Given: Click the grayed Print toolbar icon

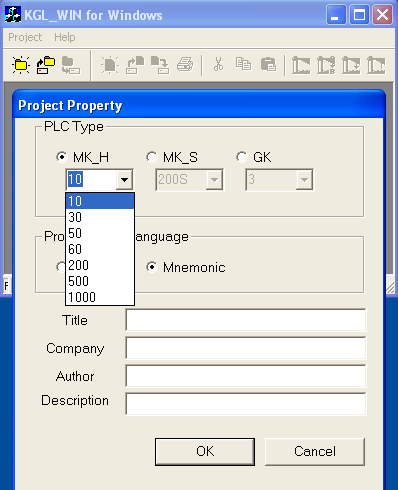Looking at the screenshot, I should coord(185,65).
